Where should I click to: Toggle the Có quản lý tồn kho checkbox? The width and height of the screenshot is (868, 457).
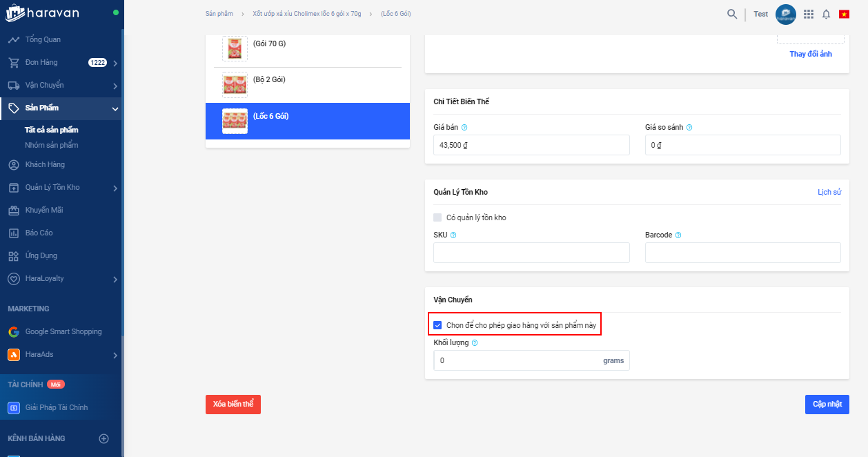tap(437, 217)
